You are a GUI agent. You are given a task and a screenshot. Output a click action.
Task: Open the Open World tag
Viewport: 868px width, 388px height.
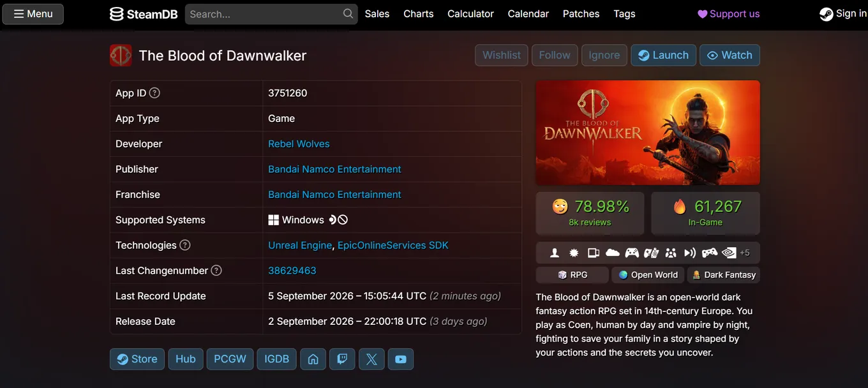pyautogui.click(x=648, y=275)
